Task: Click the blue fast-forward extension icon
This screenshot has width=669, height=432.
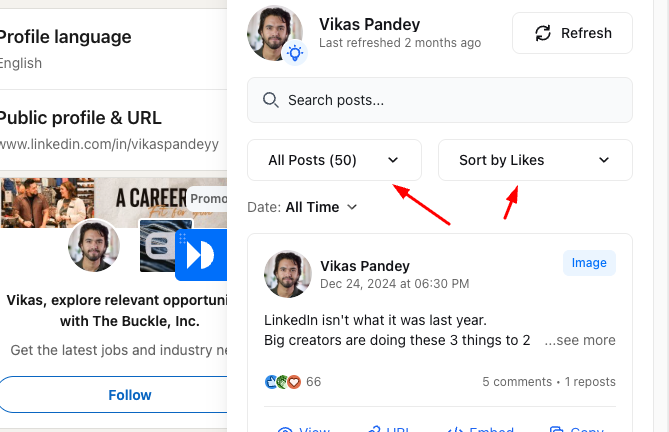Action: pyautogui.click(x=200, y=255)
